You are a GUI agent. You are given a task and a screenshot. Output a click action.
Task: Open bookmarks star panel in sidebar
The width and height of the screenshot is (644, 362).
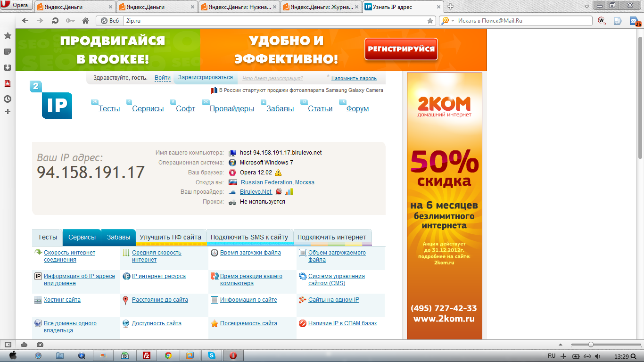tap(8, 36)
